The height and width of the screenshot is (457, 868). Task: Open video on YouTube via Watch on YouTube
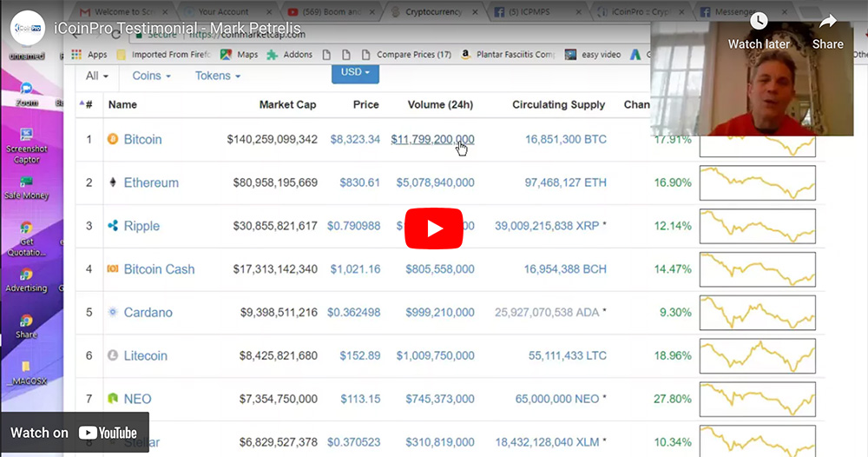[x=75, y=433]
